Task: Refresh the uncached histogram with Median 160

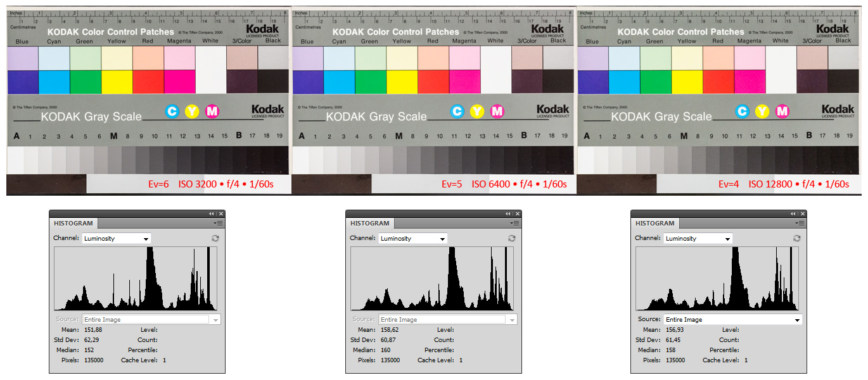Action: (x=512, y=238)
